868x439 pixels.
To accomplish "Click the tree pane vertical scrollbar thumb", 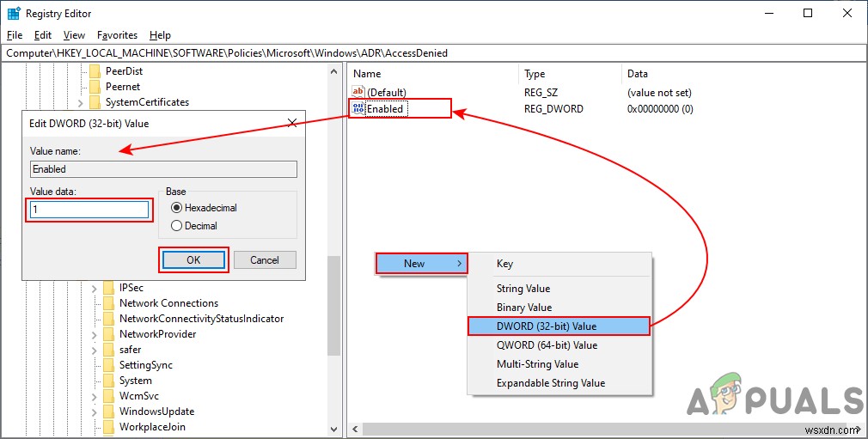I will [333, 306].
